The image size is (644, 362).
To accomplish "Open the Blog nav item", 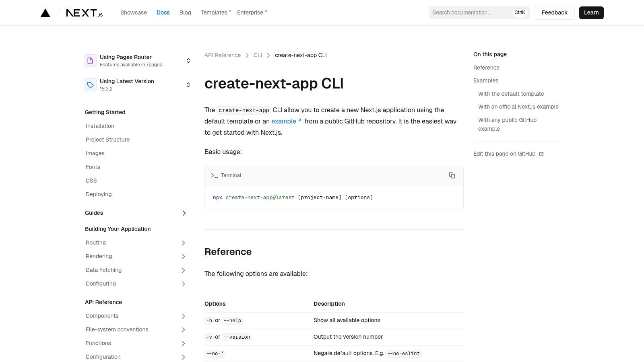I will click(x=185, y=12).
